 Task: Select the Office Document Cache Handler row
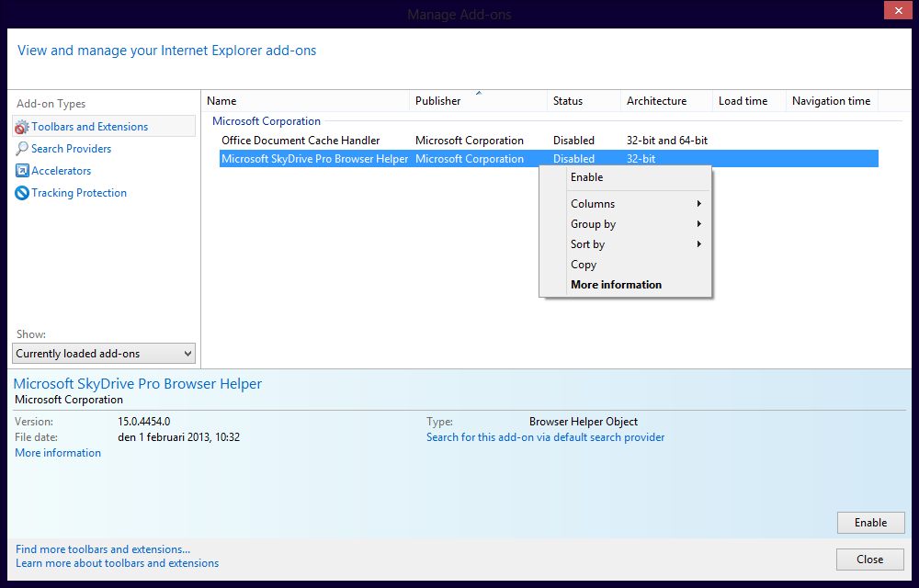click(549, 141)
